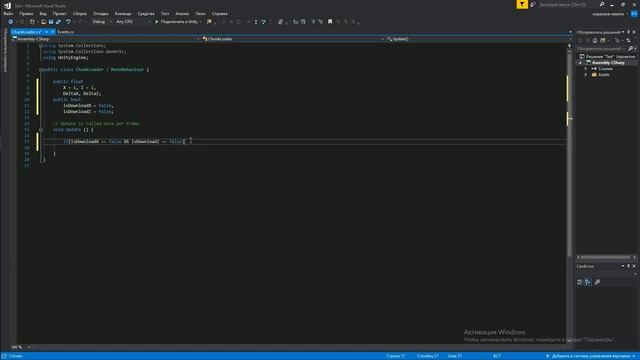Close the ChunkLoader.cs tab
This screenshot has height=360, width=640.
click(53, 31)
